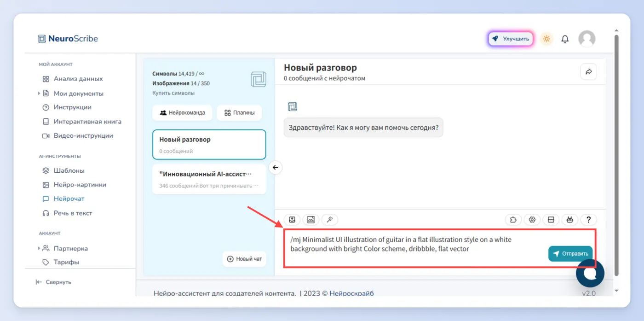Click the Тарифы tag icon
This screenshot has height=321, width=644.
46,262
